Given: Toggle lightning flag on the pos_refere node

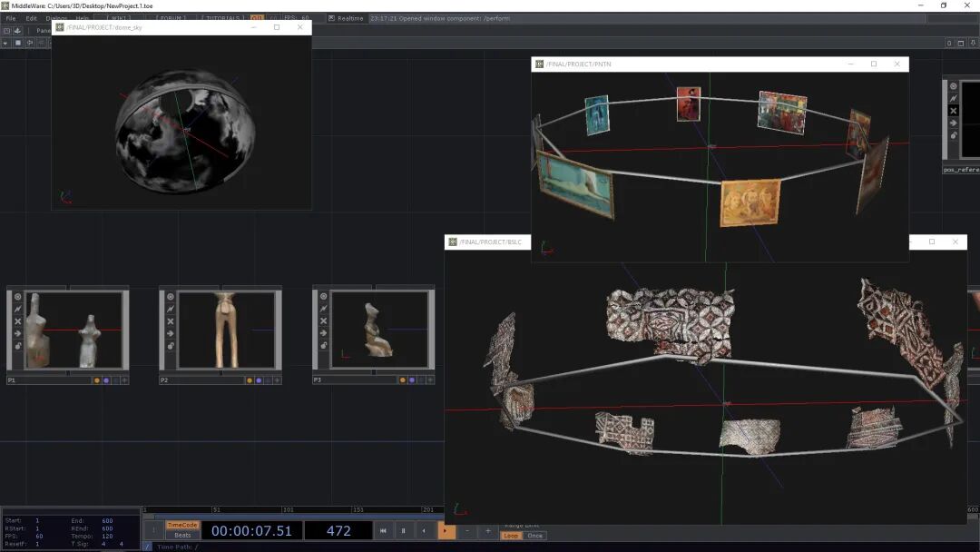Looking at the screenshot, I should tap(953, 99).
